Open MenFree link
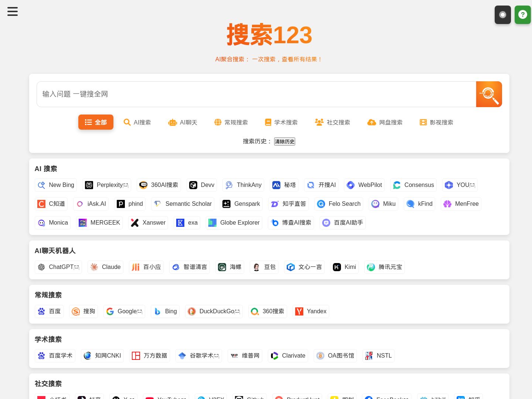This screenshot has height=399, width=532. (x=461, y=204)
